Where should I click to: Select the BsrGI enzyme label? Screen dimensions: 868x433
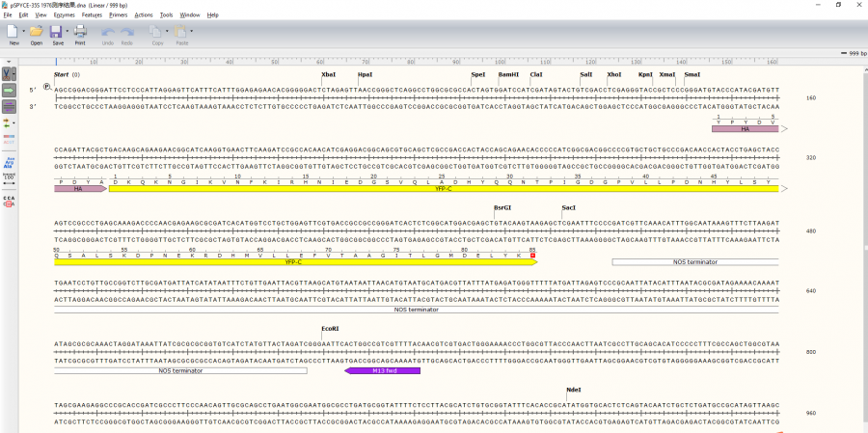(502, 207)
